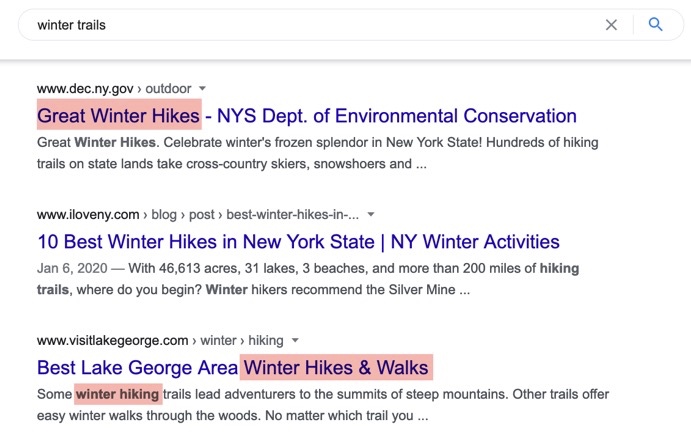Expand dropdown arrow next to iloveny.com breadcrumb
The width and height of the screenshot is (691, 444).
(x=371, y=214)
